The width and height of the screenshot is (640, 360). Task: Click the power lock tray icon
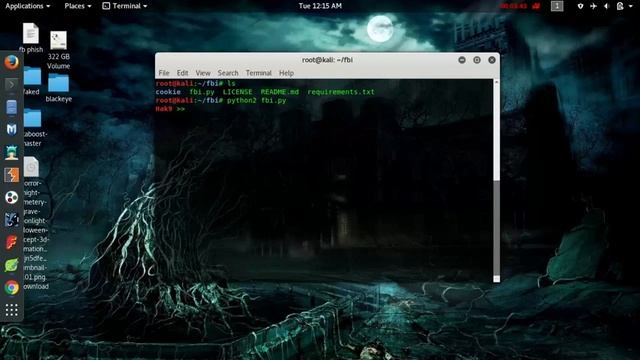click(620, 6)
